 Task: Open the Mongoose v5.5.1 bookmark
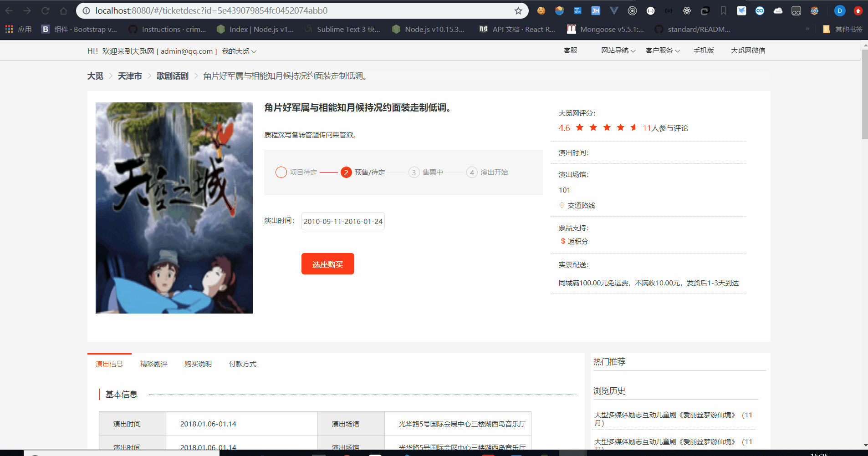point(606,29)
